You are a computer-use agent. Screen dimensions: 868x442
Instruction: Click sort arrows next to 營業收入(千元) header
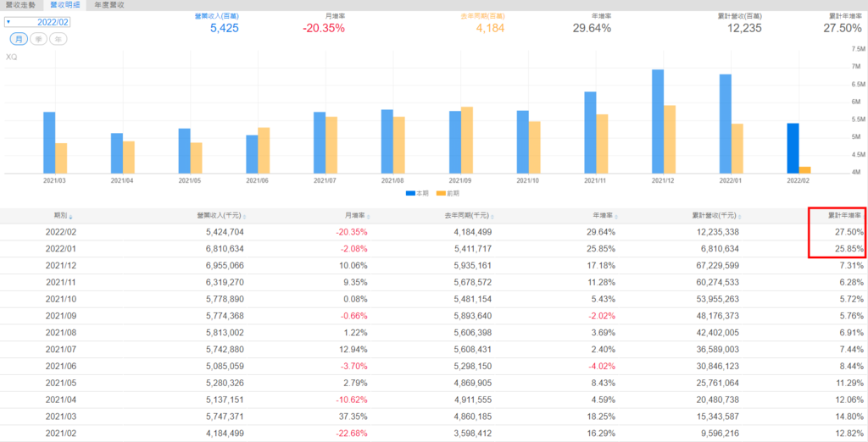244,216
